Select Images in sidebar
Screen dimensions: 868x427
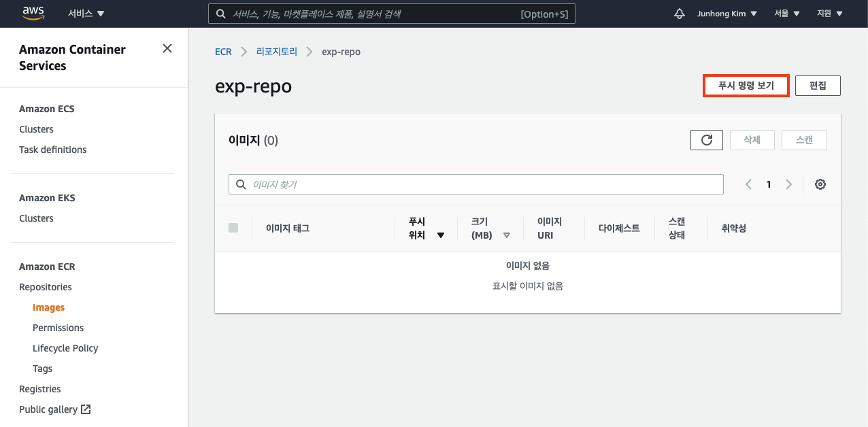pyautogui.click(x=49, y=307)
